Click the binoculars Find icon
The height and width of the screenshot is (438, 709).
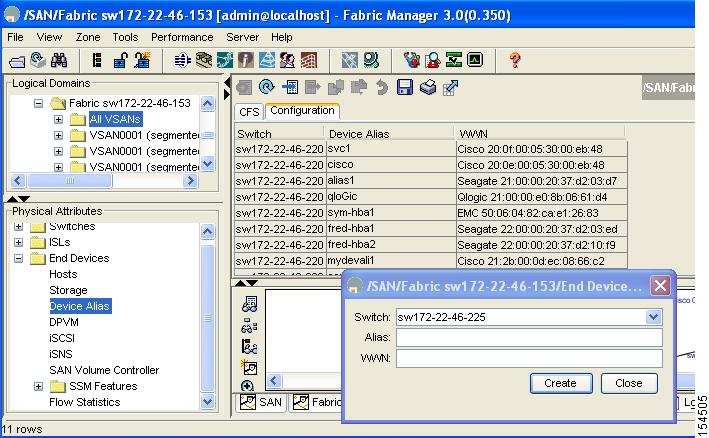coord(59,60)
